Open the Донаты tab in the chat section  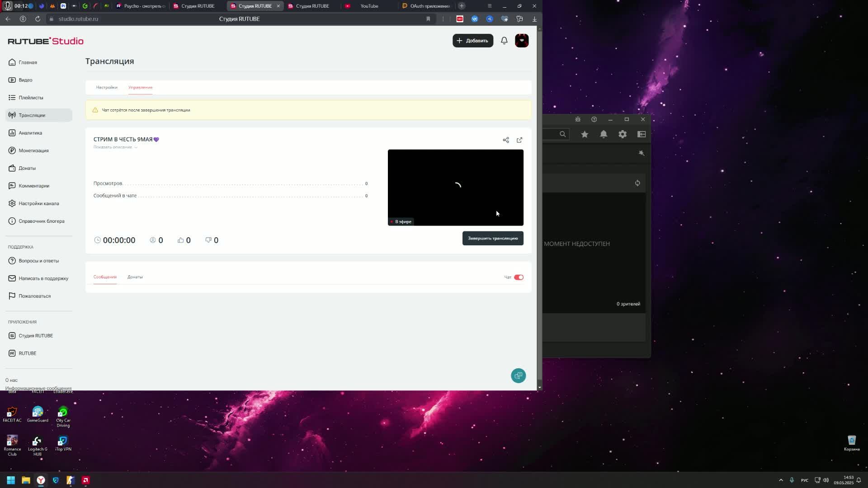pyautogui.click(x=135, y=277)
